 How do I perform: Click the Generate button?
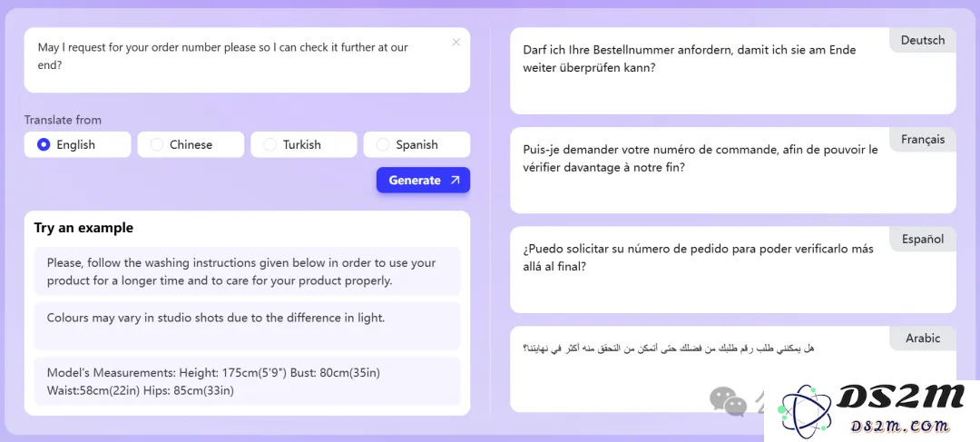(423, 180)
